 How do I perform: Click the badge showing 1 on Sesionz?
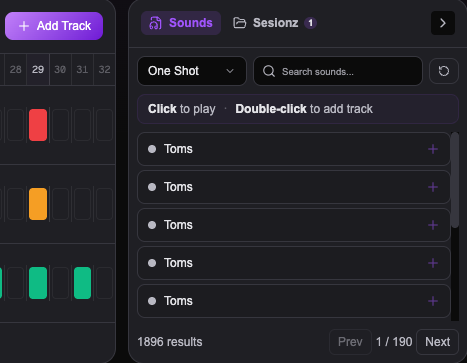310,23
